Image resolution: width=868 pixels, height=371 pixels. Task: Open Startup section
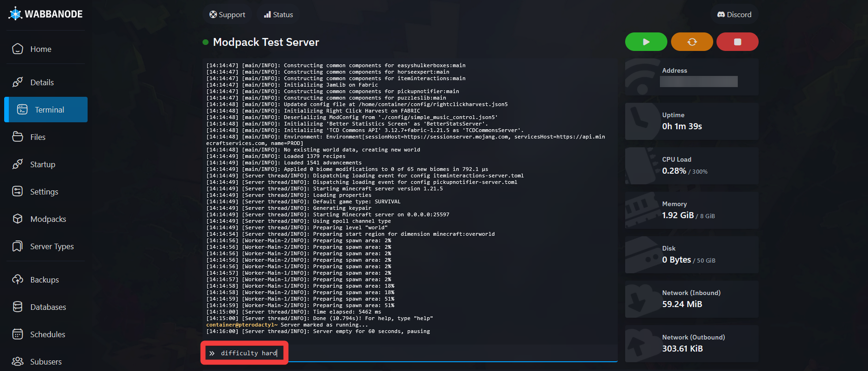click(43, 164)
